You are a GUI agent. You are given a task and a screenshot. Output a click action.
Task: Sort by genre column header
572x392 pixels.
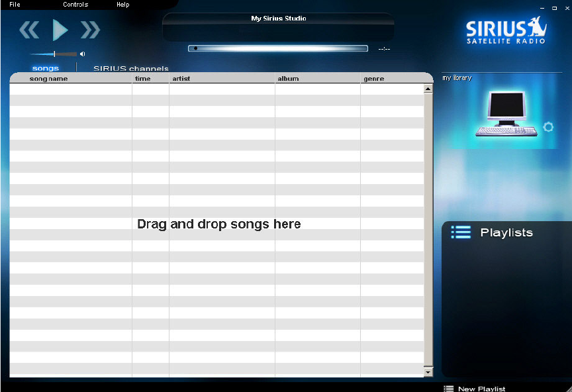click(374, 79)
